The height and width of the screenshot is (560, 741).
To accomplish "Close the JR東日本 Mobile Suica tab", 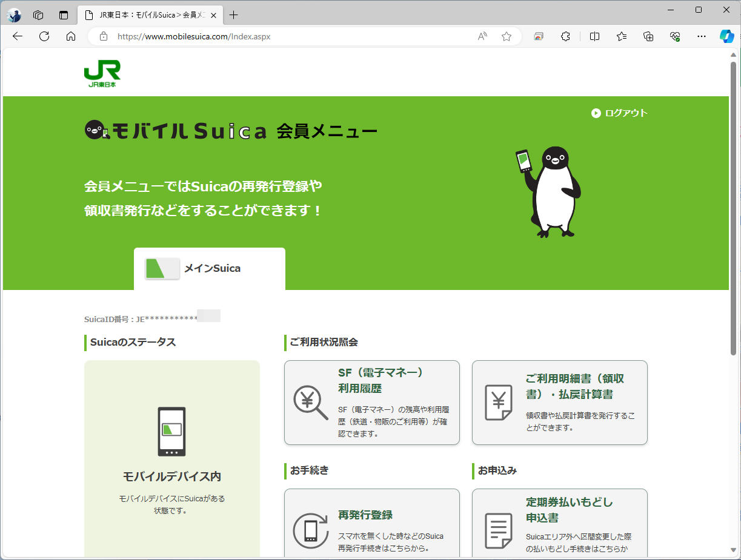I will (213, 15).
